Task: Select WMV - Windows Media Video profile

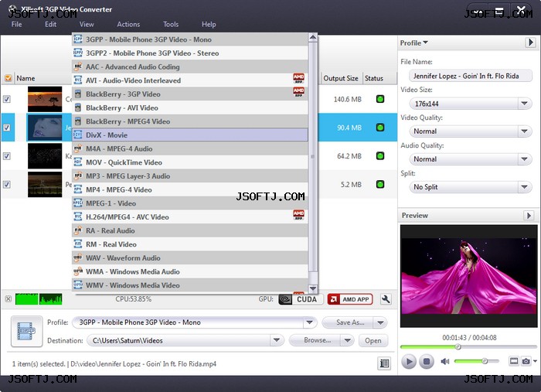Action: click(190, 285)
